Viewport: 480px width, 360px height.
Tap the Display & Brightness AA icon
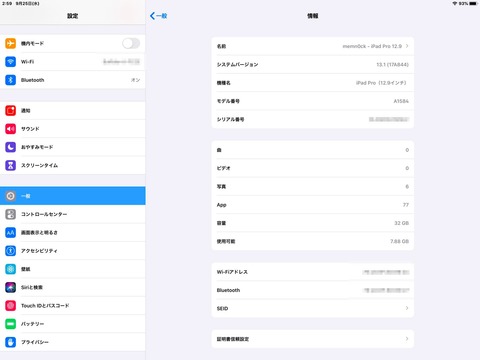[x=10, y=233]
